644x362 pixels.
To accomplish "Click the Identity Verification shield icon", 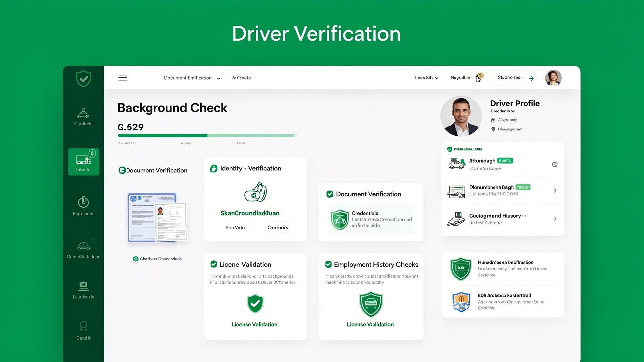I will point(214,168).
